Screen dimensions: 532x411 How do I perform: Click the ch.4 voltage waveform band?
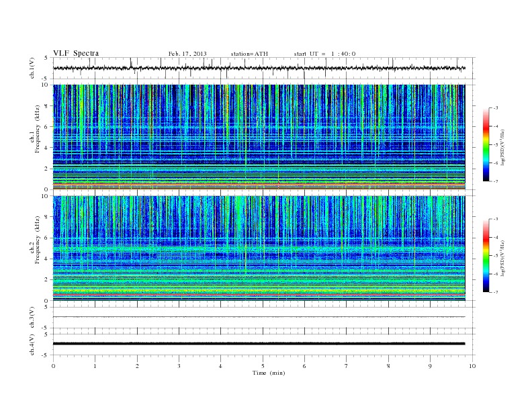259,344
